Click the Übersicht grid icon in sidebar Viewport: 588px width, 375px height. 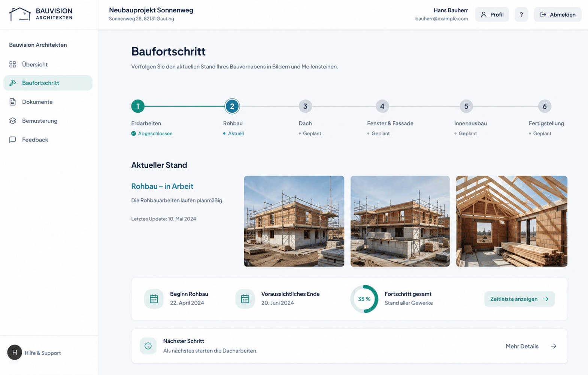(13, 64)
